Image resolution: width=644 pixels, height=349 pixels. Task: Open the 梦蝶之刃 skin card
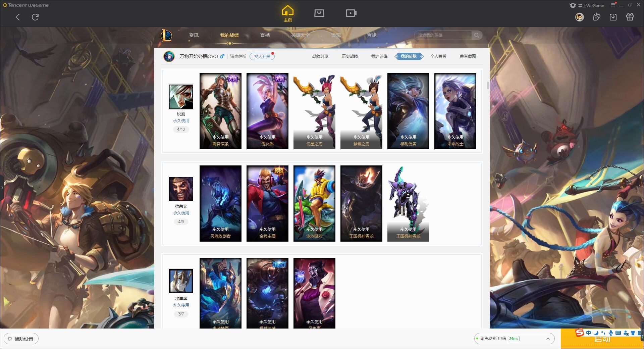click(x=361, y=111)
